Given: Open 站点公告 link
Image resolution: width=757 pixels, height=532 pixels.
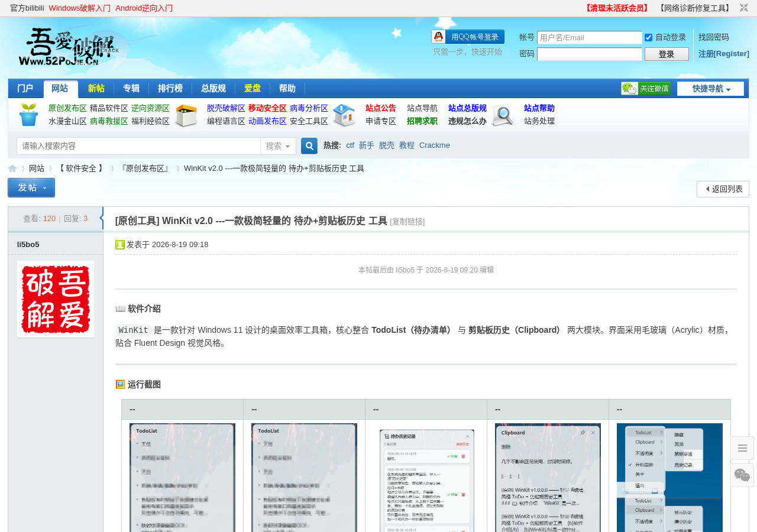Looking at the screenshot, I should tap(381, 108).
